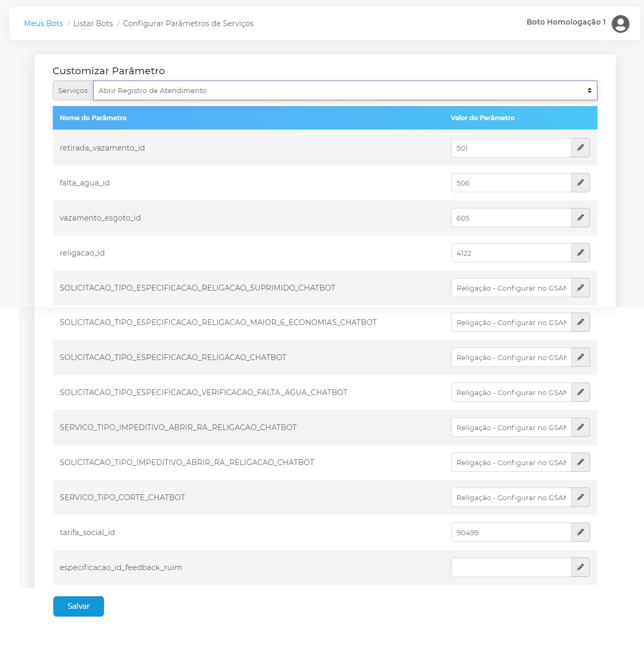Edit the VERIFICACAO_FALTA_AGUA_CHATBOT value via pencil
Screen dimensions: 644x660
580,392
